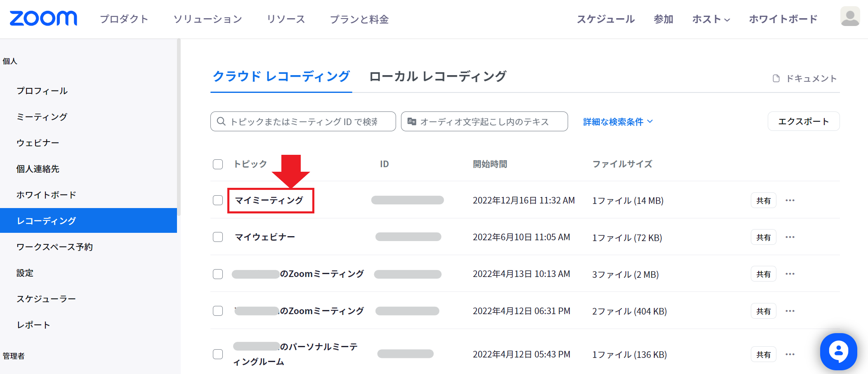Click 共有 for 2022年4月12日 05:43 PM recording
868x374 pixels.
(764, 355)
